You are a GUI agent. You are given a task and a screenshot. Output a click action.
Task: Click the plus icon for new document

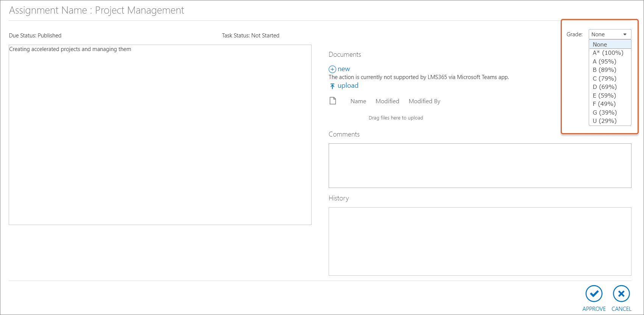tap(332, 69)
